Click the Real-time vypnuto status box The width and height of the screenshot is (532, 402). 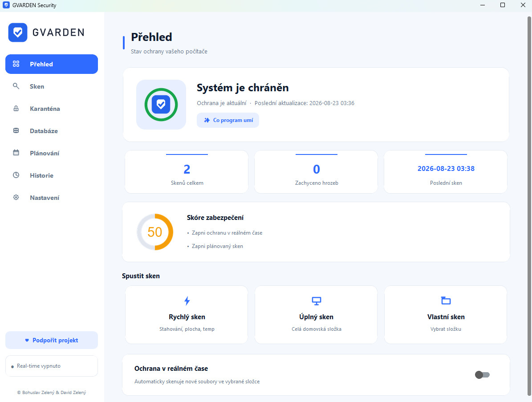[x=52, y=366]
